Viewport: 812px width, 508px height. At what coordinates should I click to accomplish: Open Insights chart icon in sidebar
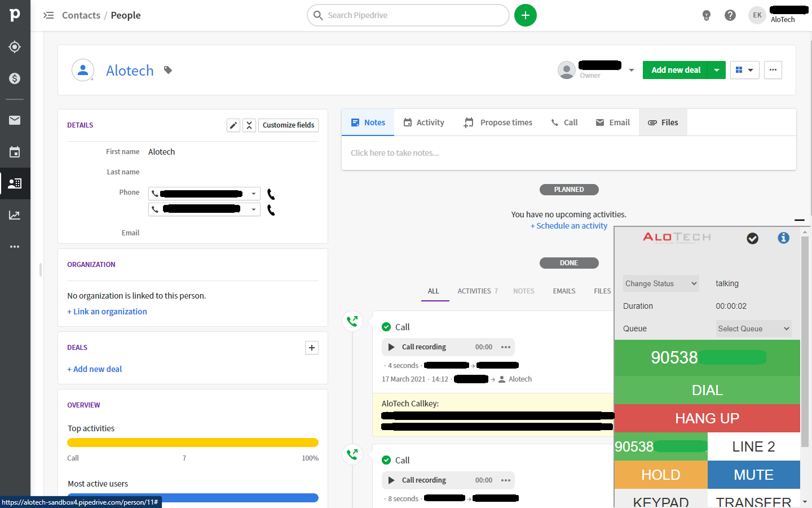point(15,215)
